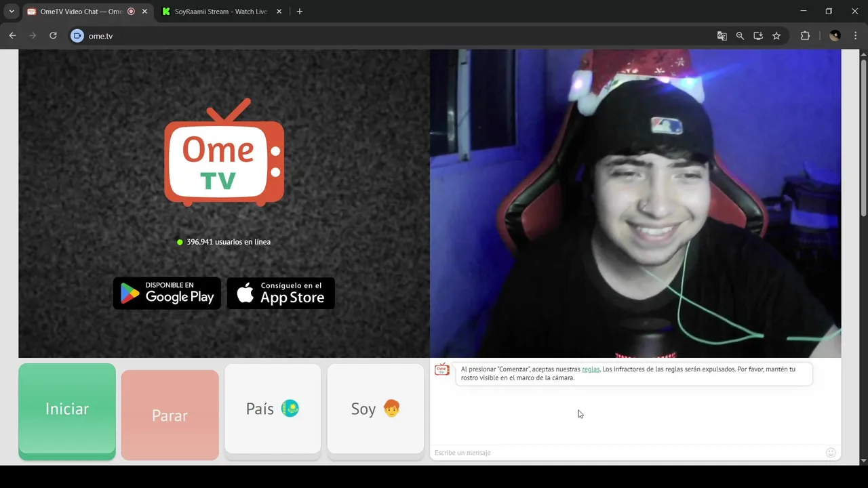Screen dimensions: 868x488
Task: Click the Kick favicon on SoyRaamii tab
Action: (166, 12)
